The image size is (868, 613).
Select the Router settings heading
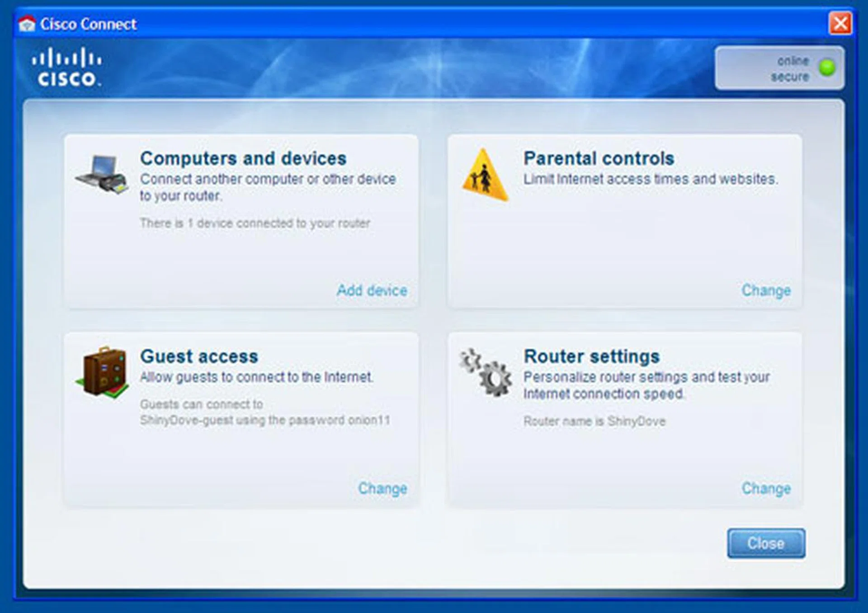(x=591, y=356)
